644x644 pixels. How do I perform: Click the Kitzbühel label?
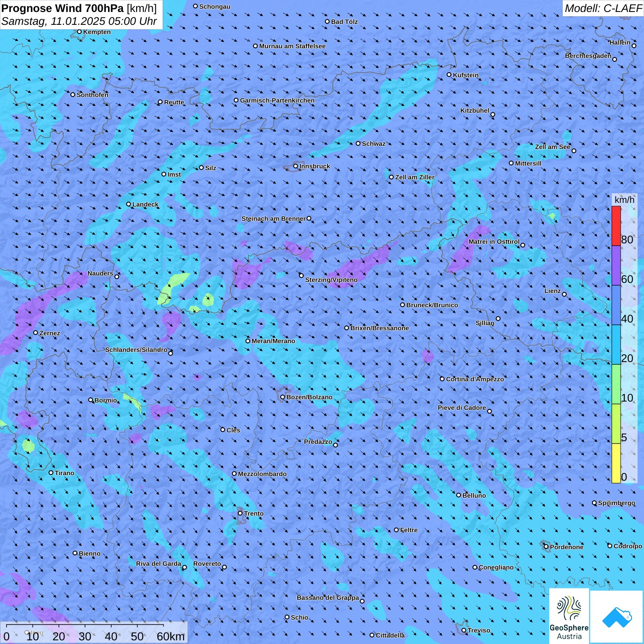(475, 110)
